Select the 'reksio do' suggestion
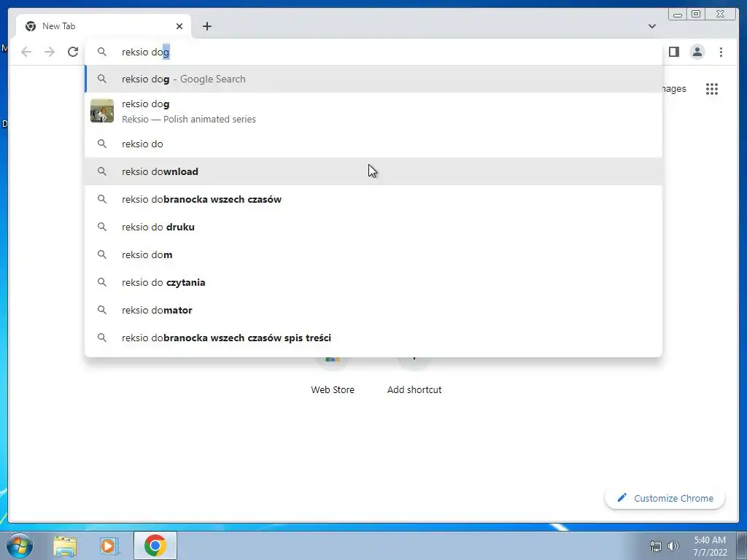Image resolution: width=747 pixels, height=560 pixels. point(373,144)
